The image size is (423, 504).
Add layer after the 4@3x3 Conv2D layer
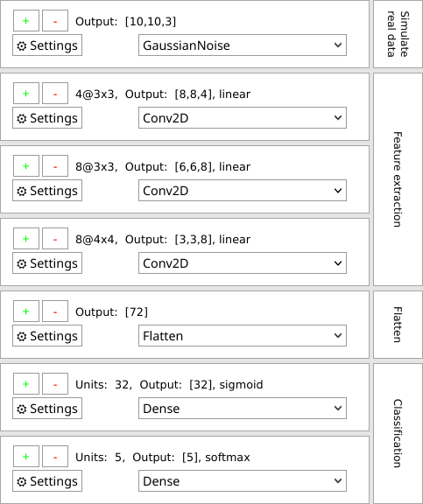click(26, 94)
